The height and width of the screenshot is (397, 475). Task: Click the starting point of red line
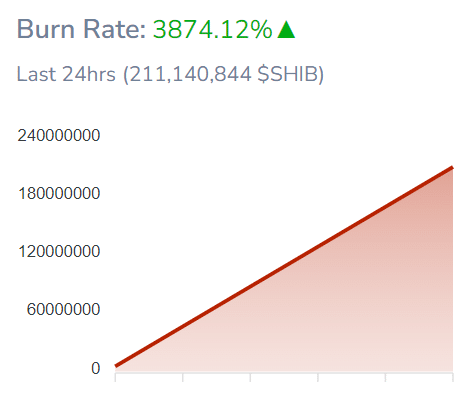tap(116, 366)
